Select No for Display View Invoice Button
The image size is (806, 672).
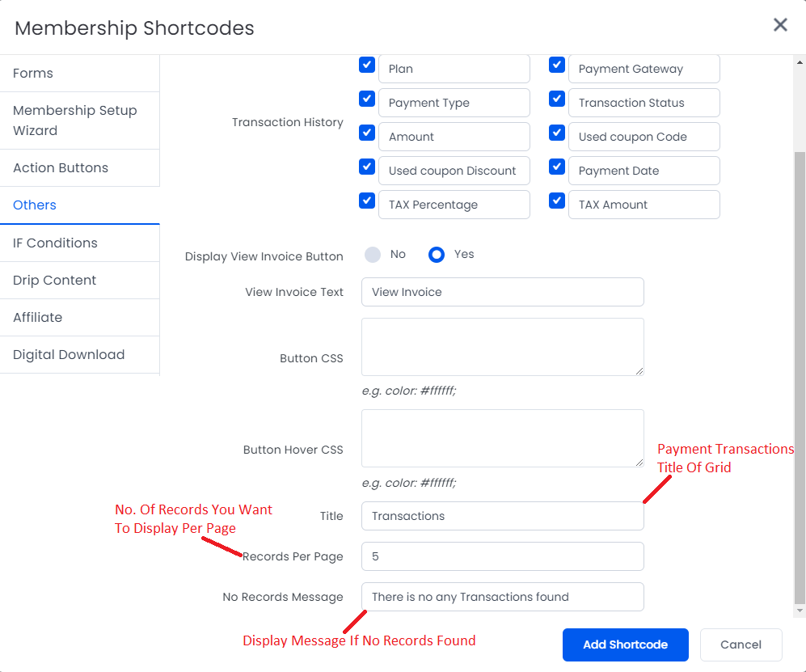(373, 255)
